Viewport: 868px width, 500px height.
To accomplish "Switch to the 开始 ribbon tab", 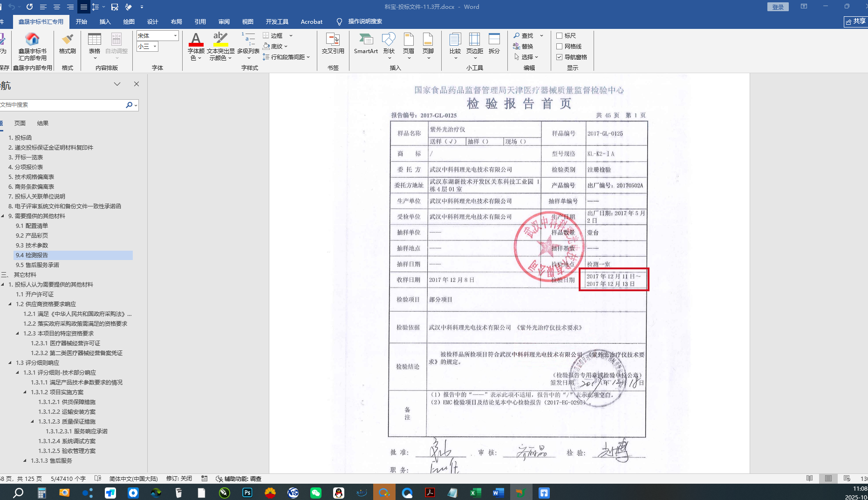I will [x=82, y=21].
